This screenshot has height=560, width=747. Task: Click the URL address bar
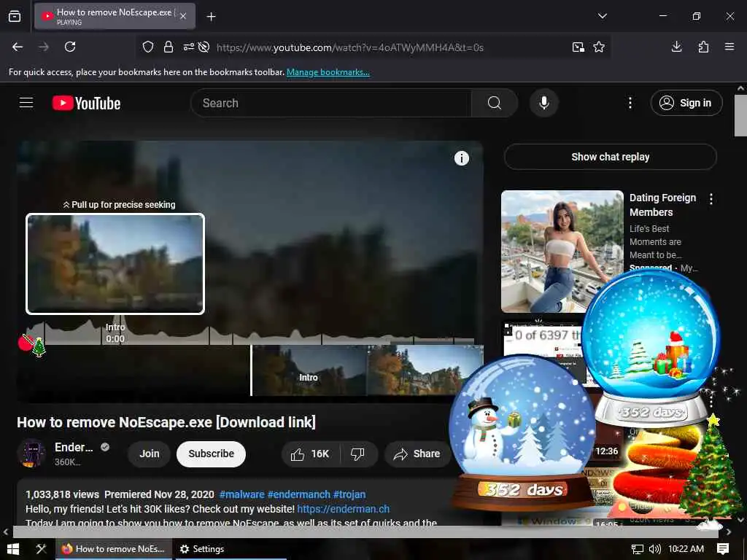pyautogui.click(x=349, y=47)
